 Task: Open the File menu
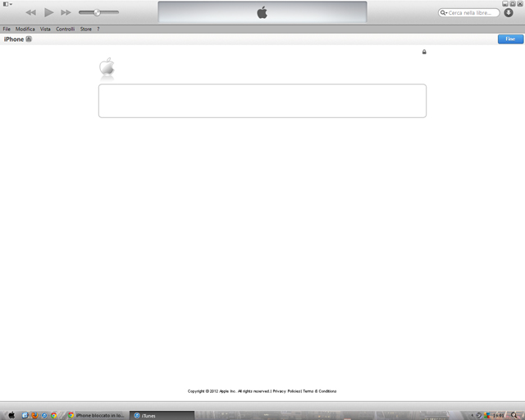point(7,30)
